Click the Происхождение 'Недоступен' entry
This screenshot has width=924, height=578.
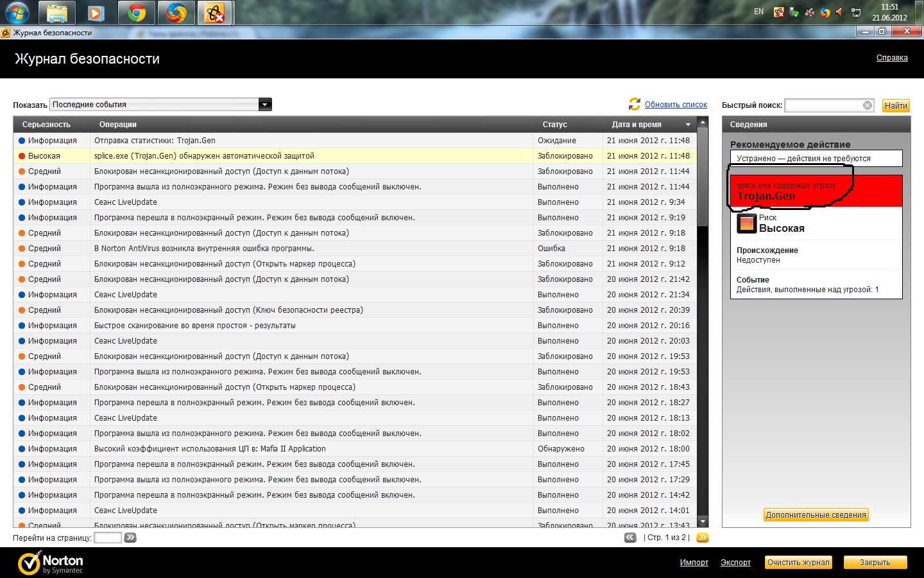point(758,260)
